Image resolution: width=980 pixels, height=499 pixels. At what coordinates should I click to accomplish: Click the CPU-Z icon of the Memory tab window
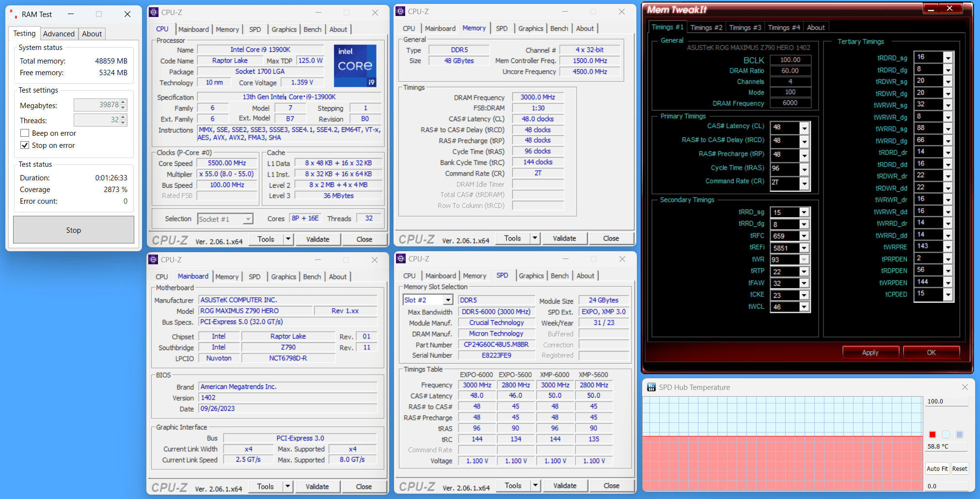400,11
